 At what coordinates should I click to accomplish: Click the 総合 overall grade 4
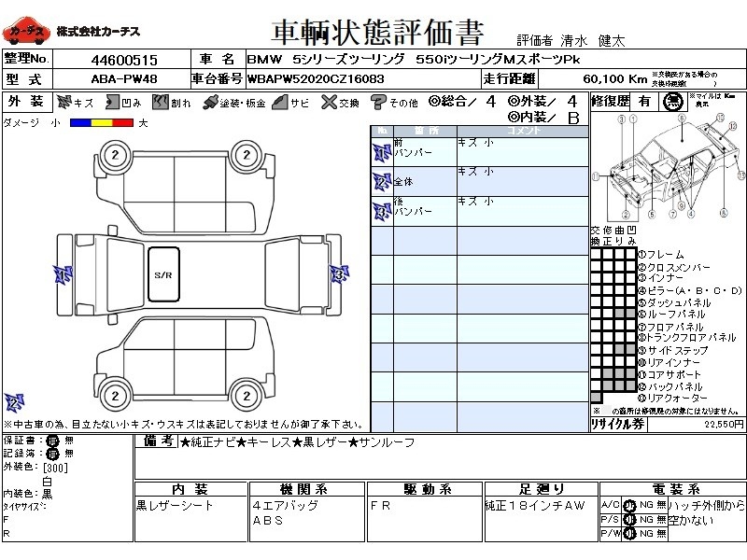491,102
